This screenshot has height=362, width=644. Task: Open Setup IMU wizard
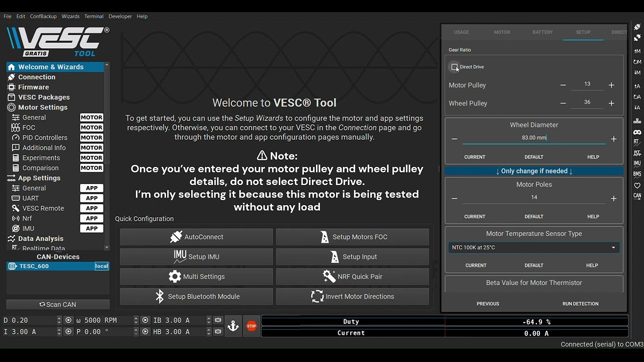[196, 257]
